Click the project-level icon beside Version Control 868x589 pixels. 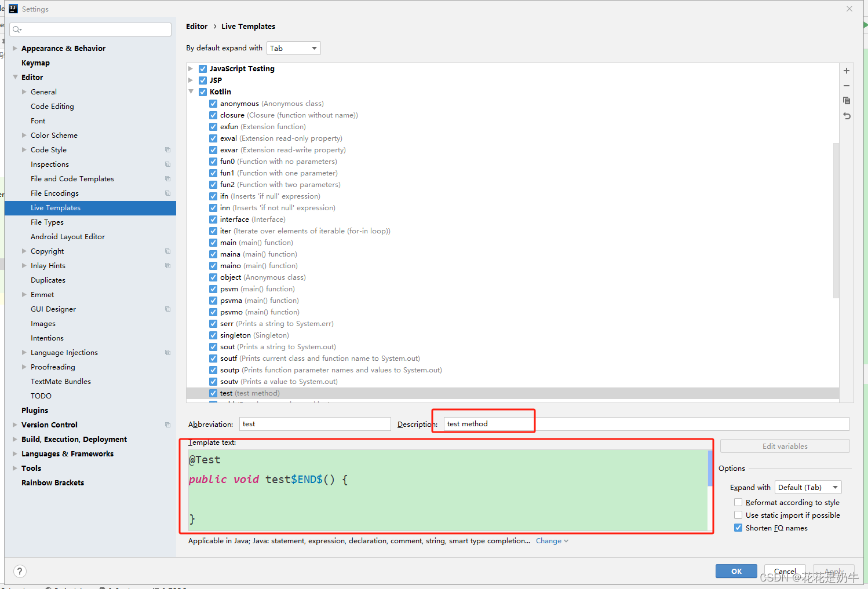[168, 425]
